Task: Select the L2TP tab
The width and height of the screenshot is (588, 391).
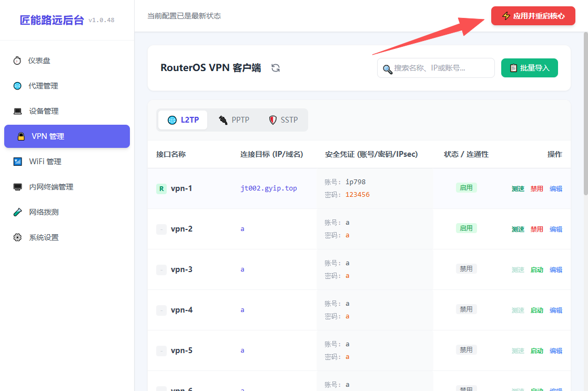Action: click(183, 120)
